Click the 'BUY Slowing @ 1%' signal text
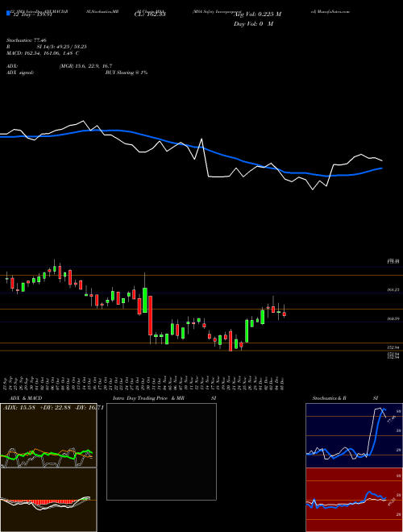Image resolution: width=403 pixels, height=532 pixels. tap(127, 73)
